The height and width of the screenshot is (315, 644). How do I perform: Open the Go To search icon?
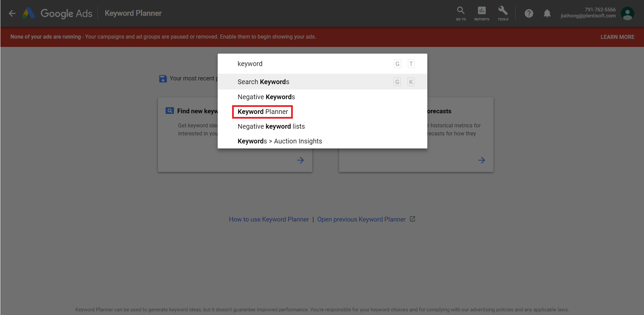click(x=461, y=13)
